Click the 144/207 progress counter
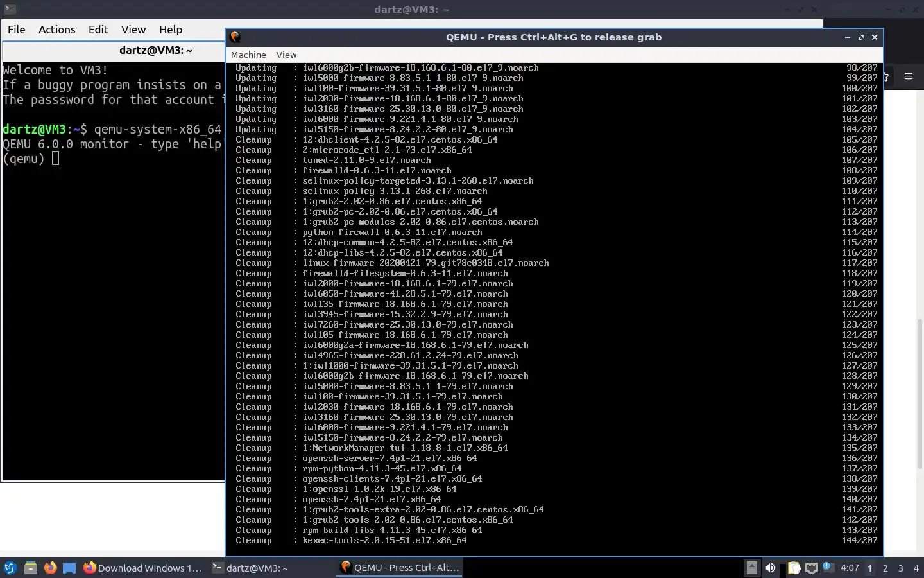This screenshot has height=578, width=924. [x=860, y=541]
